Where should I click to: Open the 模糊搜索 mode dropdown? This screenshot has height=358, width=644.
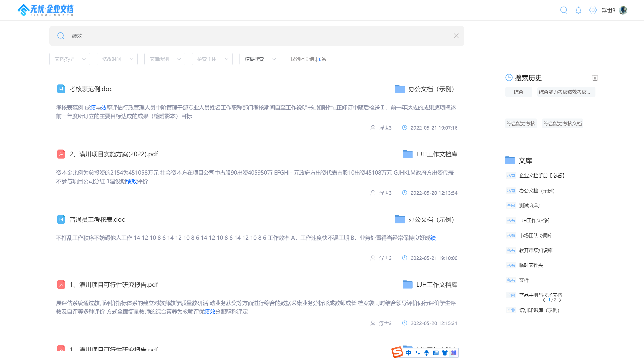coord(260,59)
